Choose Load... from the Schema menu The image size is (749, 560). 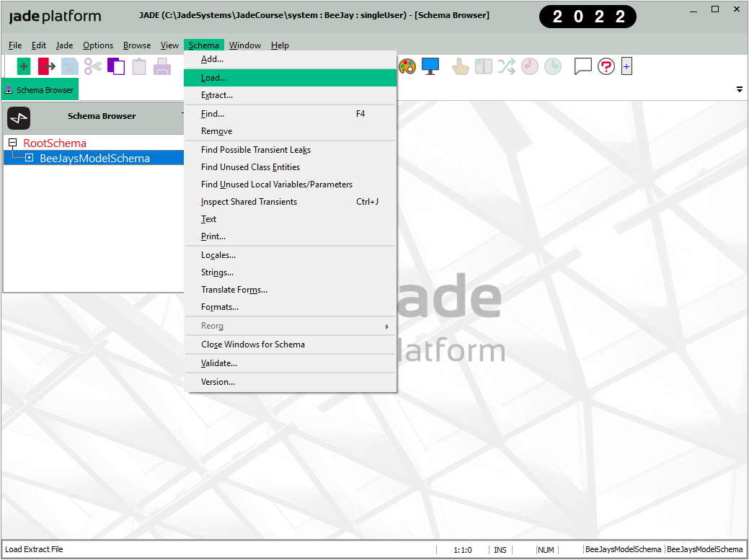click(x=214, y=78)
